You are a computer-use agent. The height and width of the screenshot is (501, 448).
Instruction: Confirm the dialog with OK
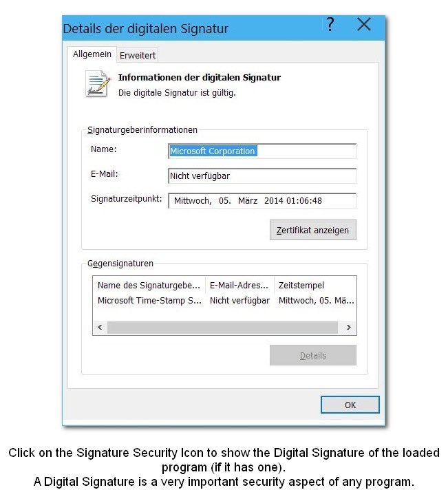click(x=350, y=405)
